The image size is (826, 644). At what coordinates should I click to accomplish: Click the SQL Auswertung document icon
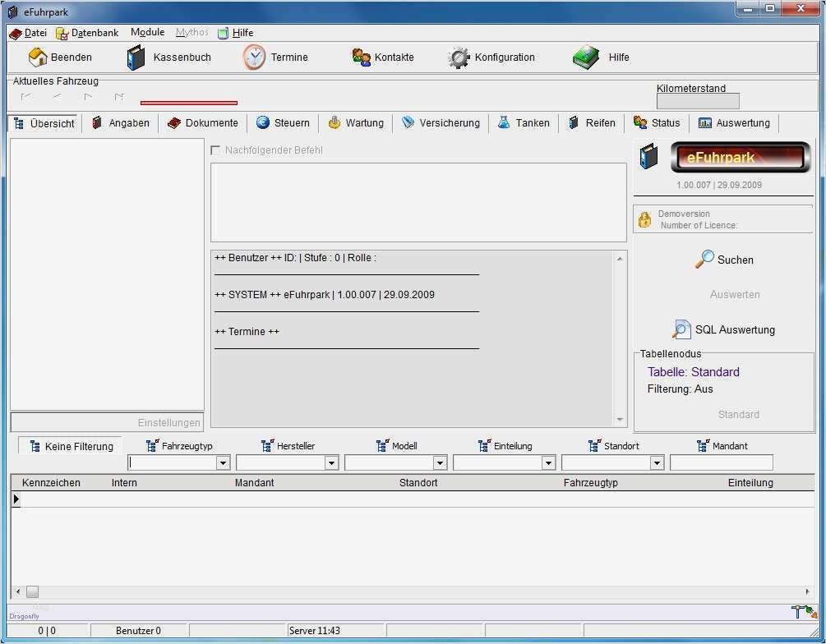click(x=681, y=329)
